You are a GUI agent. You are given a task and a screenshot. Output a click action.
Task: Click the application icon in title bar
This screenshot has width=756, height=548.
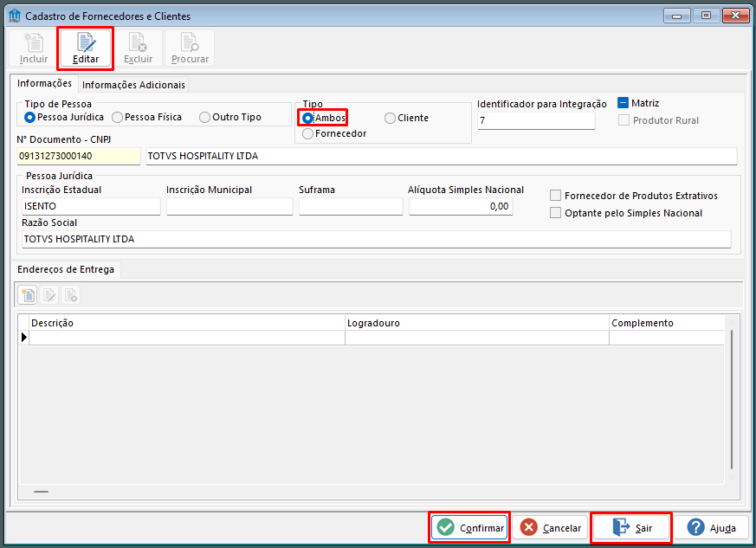pos(15,16)
